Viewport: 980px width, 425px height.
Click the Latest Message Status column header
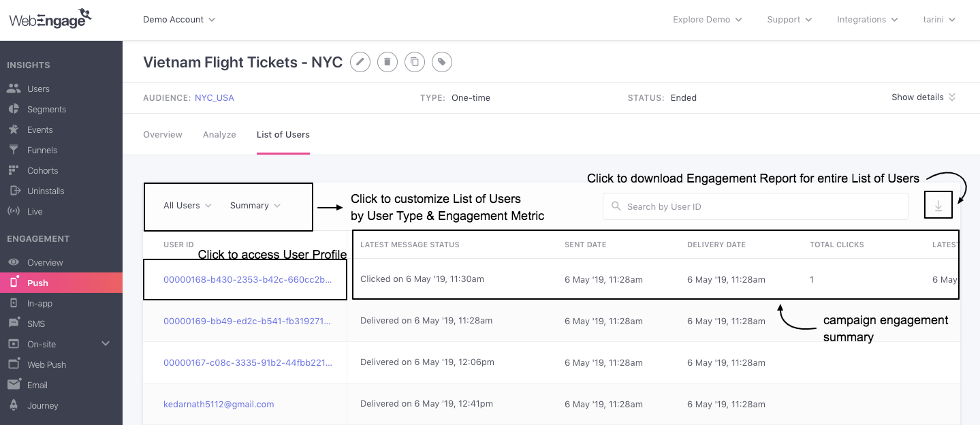(410, 245)
